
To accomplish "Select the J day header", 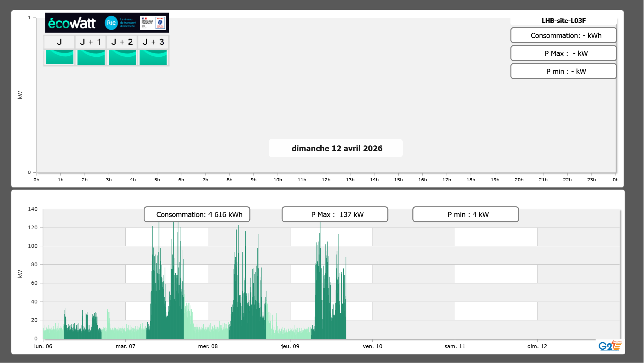I will [59, 42].
